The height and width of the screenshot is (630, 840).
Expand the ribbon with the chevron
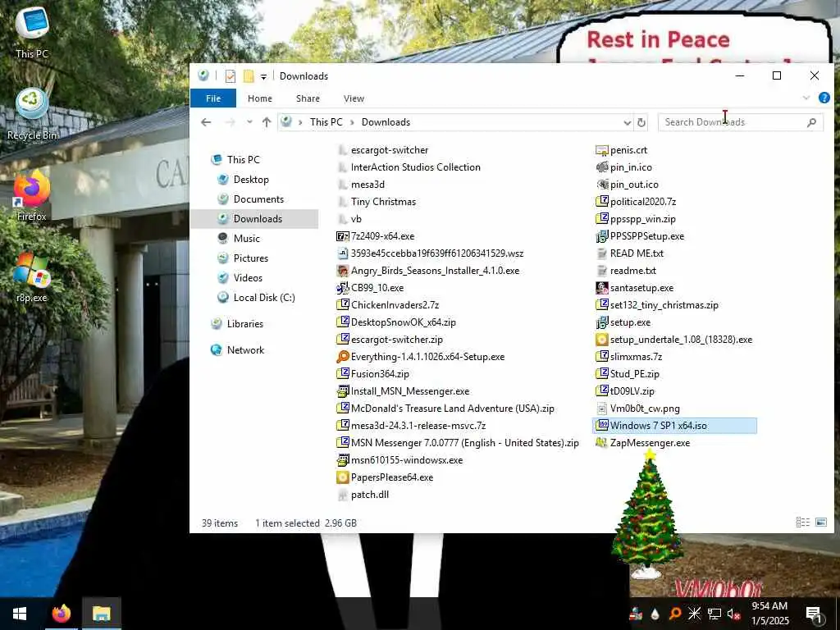tap(806, 98)
